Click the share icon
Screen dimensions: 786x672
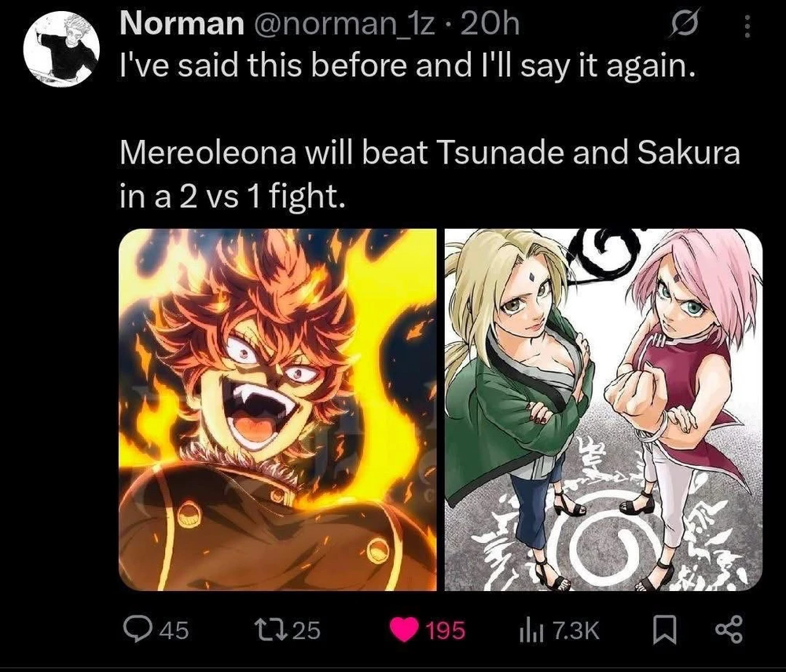[x=729, y=630]
